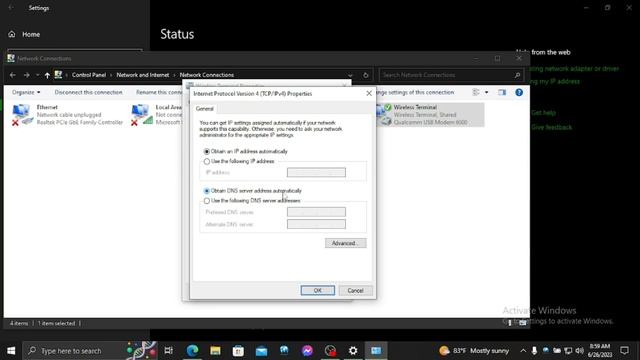This screenshot has height=360, width=640.
Task: Select the Ethernet adapter icon
Action: point(22,115)
